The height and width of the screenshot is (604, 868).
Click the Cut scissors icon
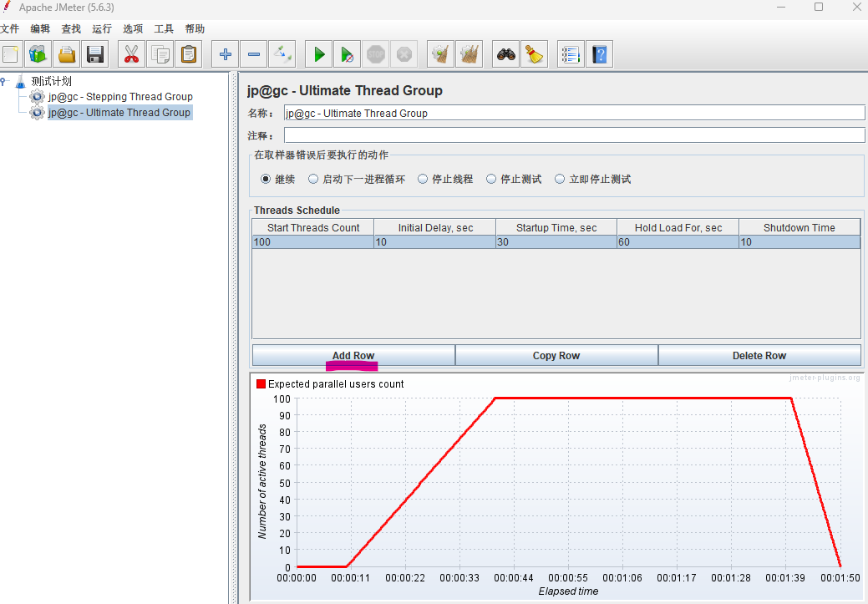pos(131,54)
